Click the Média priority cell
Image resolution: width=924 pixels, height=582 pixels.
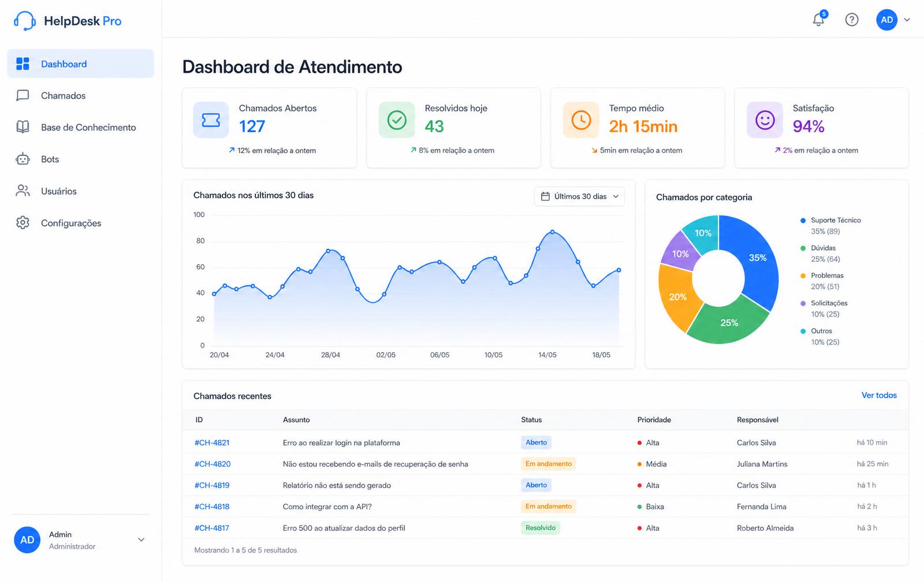point(652,464)
